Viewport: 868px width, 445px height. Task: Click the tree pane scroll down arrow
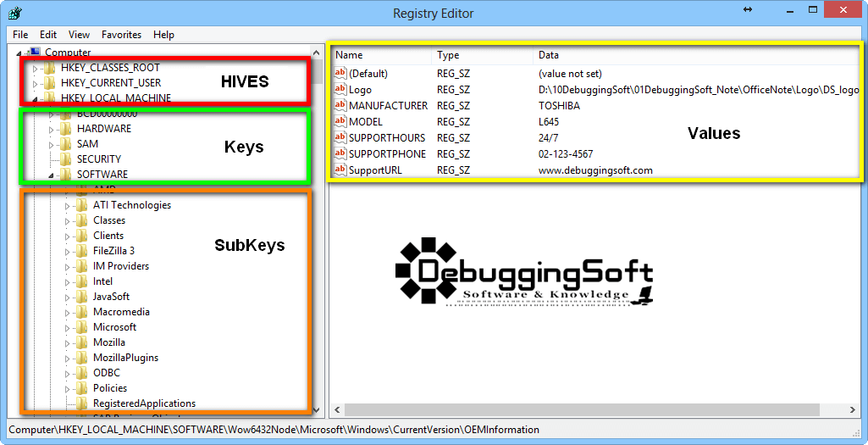pyautogui.click(x=316, y=409)
